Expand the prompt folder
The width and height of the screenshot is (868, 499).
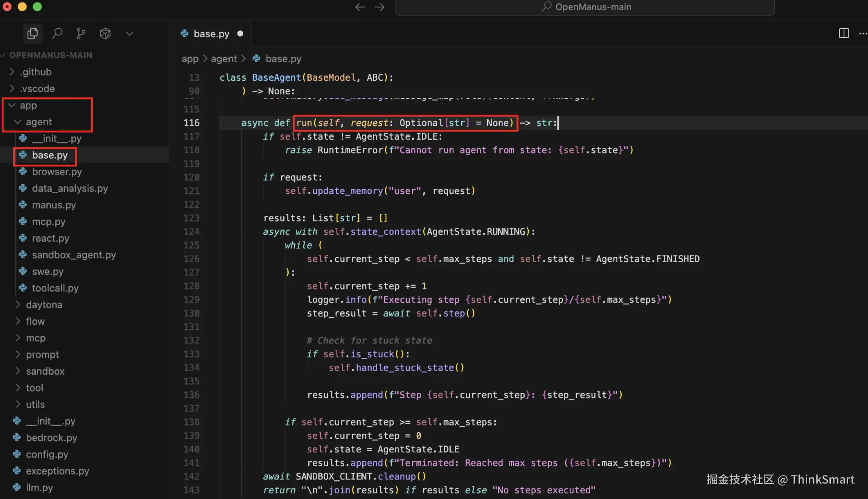(x=42, y=355)
